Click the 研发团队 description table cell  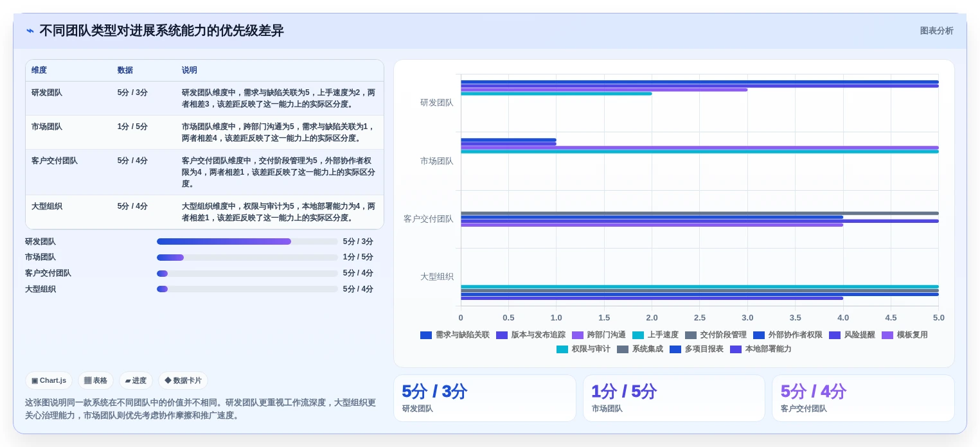tap(279, 98)
